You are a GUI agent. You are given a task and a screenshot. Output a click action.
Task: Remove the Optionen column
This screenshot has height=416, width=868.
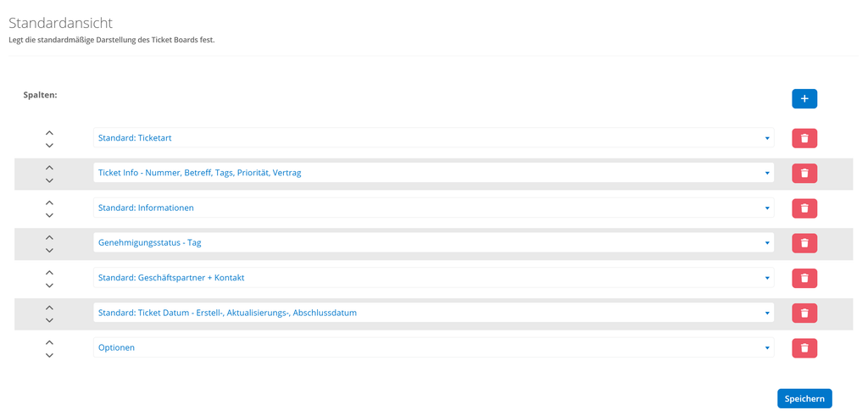point(804,347)
